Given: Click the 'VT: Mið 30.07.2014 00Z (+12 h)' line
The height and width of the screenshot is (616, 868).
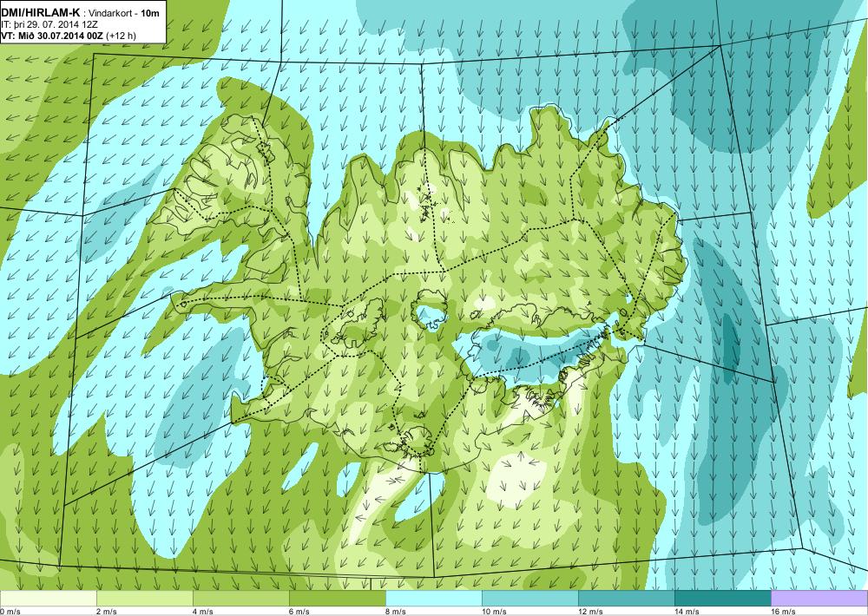Looking at the screenshot, I should click(x=69, y=36).
